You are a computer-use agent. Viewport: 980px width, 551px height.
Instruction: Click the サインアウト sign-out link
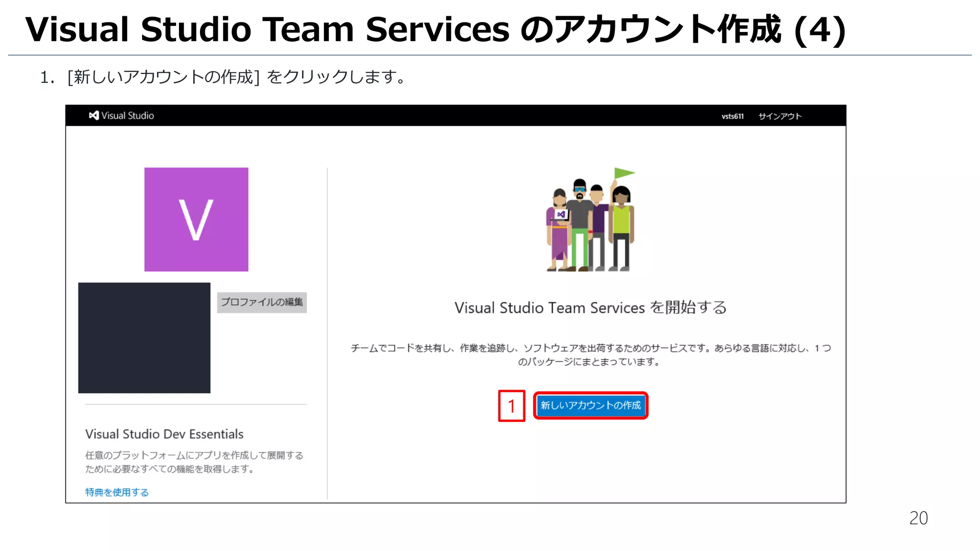tap(780, 116)
